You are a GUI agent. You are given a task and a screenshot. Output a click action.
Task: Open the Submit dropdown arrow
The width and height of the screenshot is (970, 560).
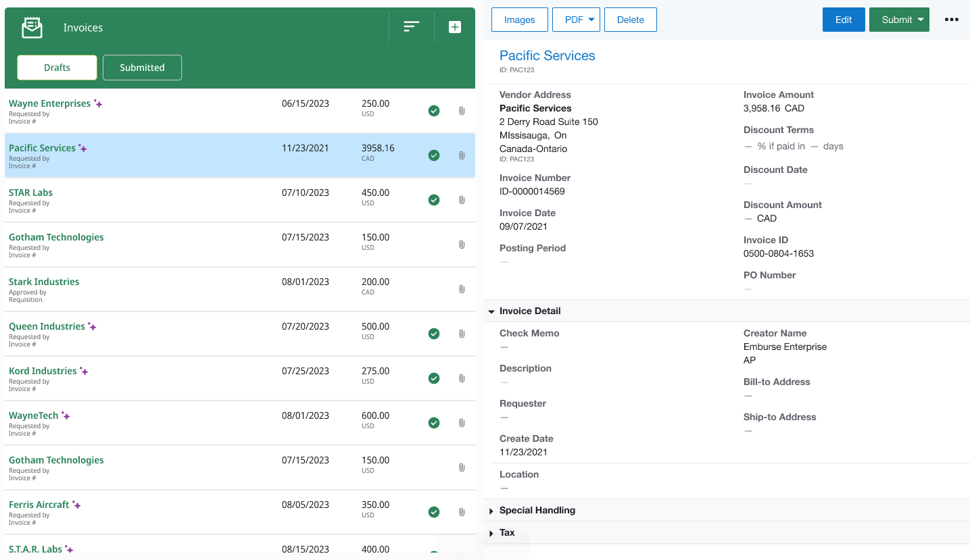click(x=921, y=20)
